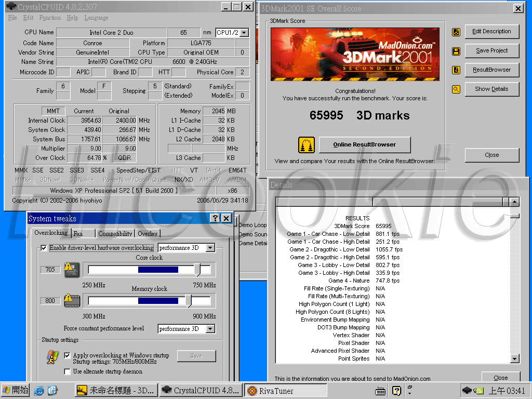Open Outlook Express from the quick launch
This screenshot has width=532, height=399.
[52, 391]
